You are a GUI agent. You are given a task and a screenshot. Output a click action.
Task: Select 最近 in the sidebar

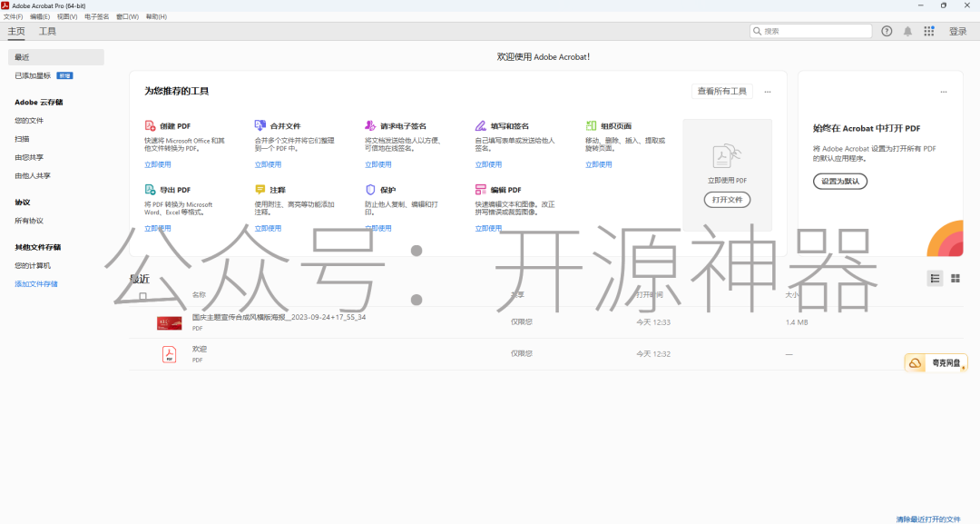point(56,57)
